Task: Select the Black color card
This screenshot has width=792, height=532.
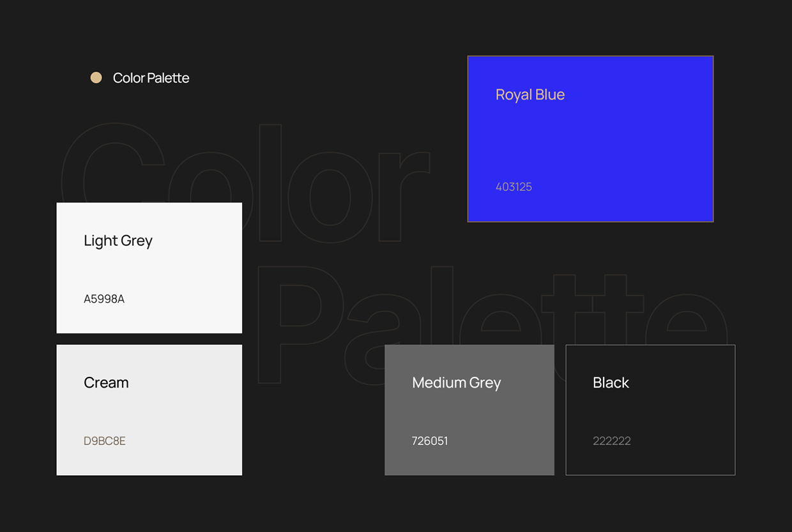Action: pyautogui.click(x=650, y=409)
